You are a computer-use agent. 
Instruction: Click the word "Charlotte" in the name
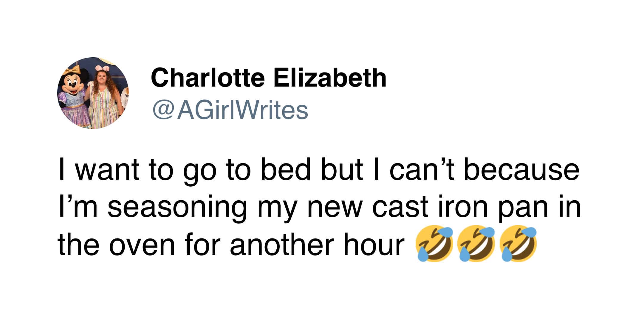(208, 78)
